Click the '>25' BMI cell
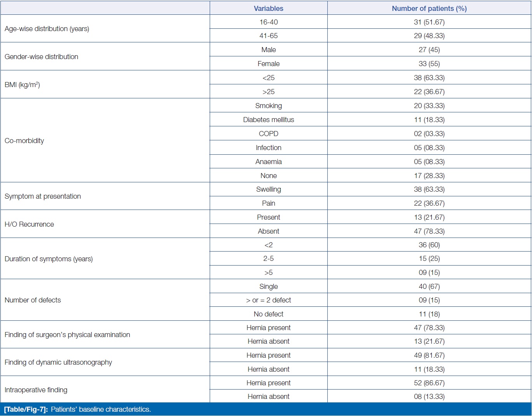The width and height of the screenshot is (532, 416). (x=268, y=92)
